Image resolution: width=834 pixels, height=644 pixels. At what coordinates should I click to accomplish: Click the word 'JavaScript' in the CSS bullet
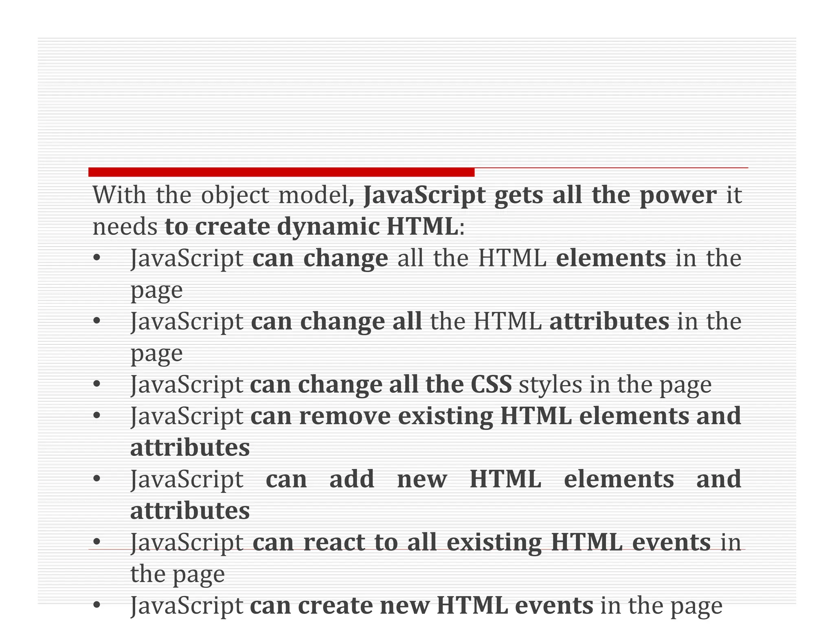point(187,384)
